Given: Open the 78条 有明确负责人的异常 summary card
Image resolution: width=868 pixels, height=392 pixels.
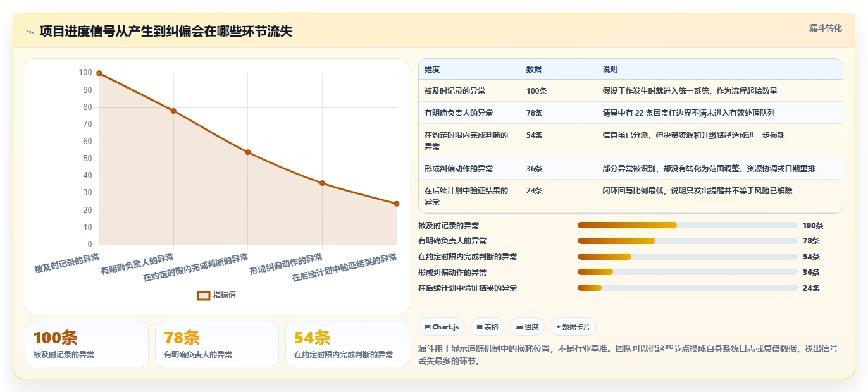Looking at the screenshot, I should pos(217,344).
